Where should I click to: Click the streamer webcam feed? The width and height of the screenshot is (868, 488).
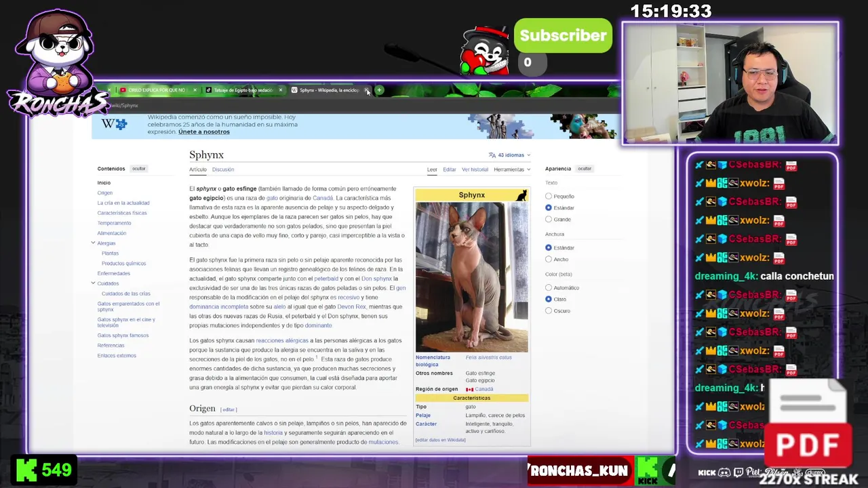pos(730,83)
